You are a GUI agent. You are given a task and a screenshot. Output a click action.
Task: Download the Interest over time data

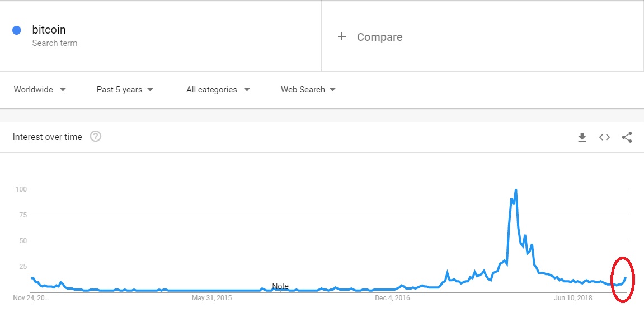point(581,137)
